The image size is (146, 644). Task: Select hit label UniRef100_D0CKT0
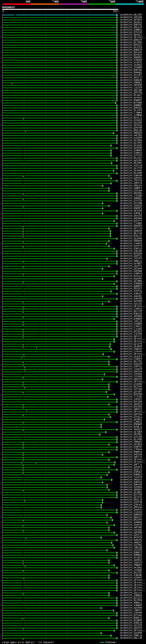(x=131, y=221)
